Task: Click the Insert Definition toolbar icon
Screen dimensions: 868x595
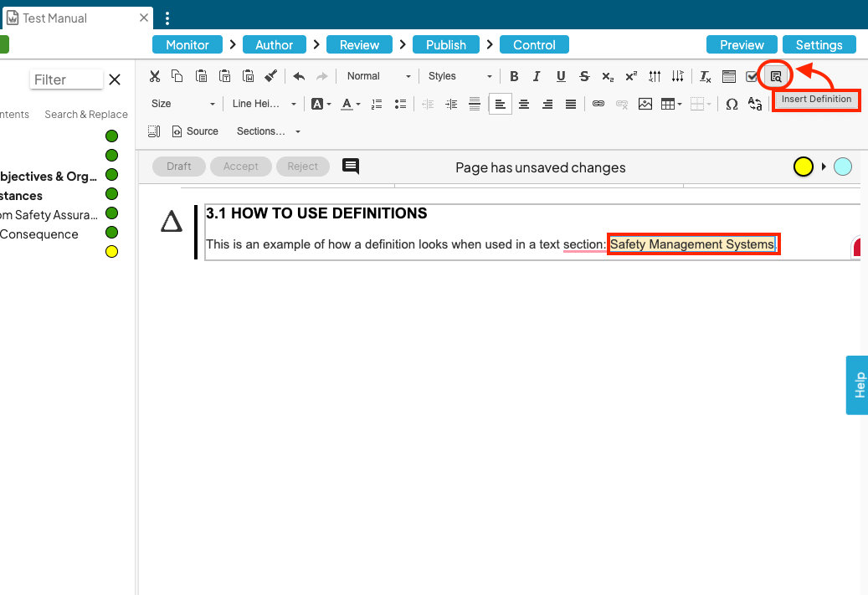Action: tap(776, 76)
